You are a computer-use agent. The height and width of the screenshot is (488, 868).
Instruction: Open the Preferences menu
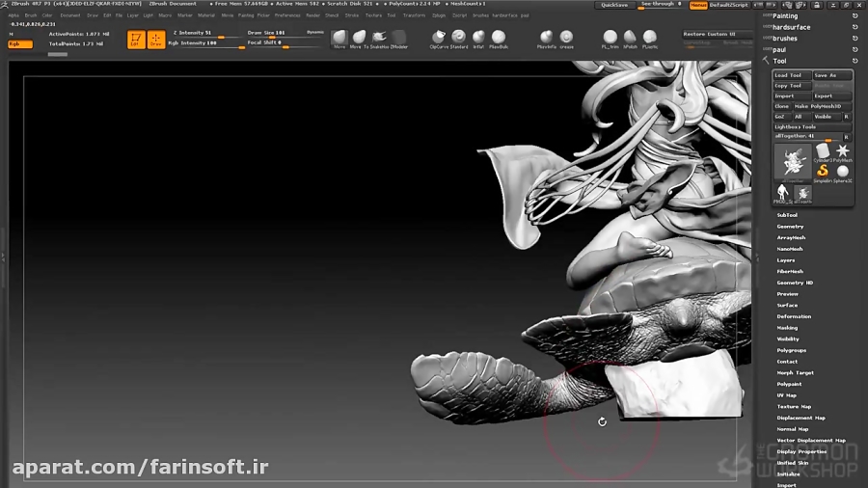(287, 15)
